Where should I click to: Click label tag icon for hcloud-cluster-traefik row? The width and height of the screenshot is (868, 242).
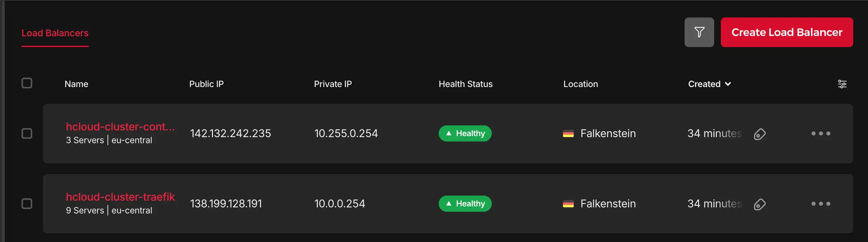click(759, 204)
